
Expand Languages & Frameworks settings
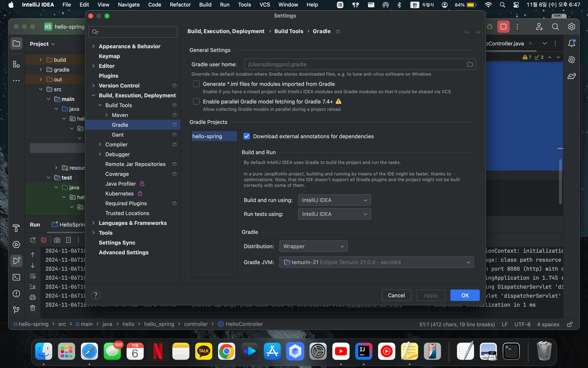point(93,223)
